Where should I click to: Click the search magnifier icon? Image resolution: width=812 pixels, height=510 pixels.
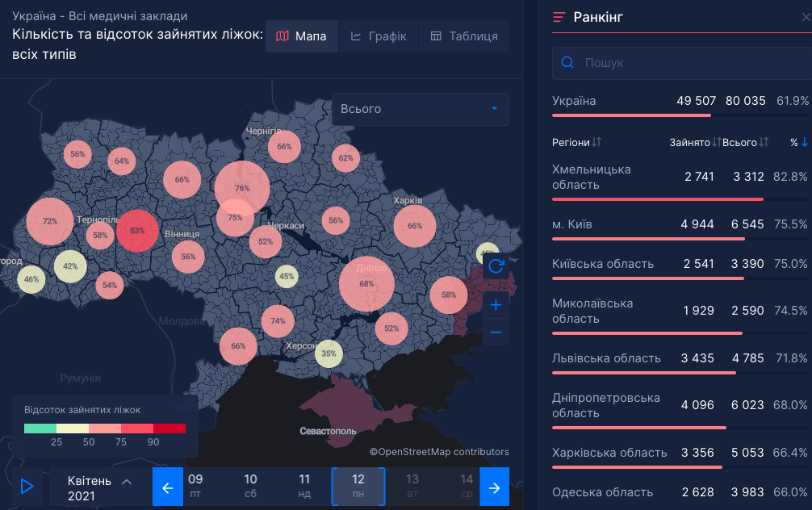[x=567, y=63]
